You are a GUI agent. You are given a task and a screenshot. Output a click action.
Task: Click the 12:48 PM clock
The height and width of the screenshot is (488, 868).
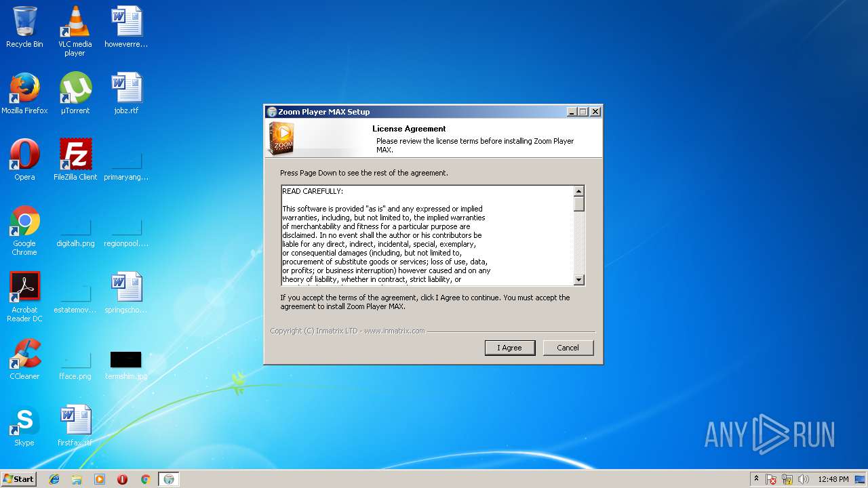coord(833,479)
